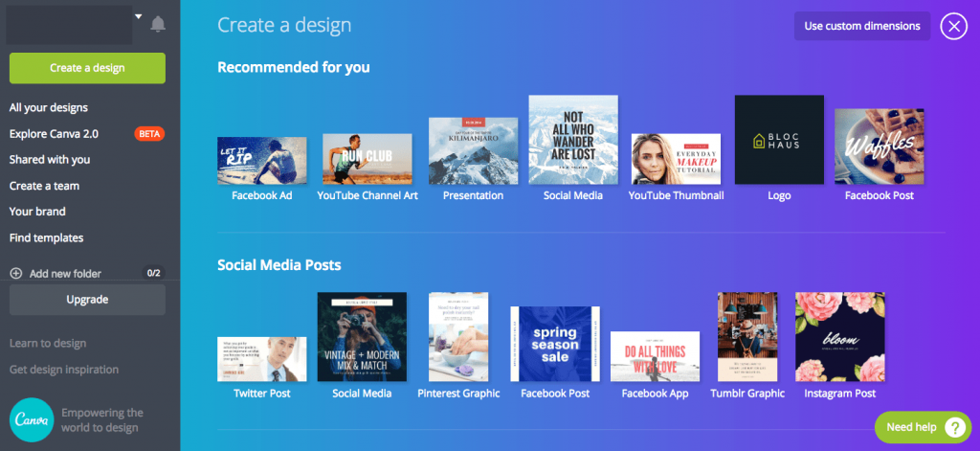Expand the account dropdown arrow
Viewport: 980px width, 451px height.
tap(138, 17)
